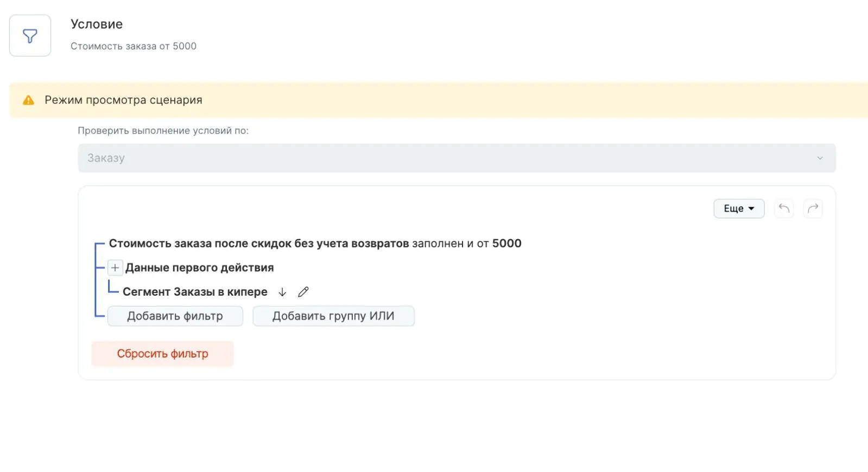Click the заполнен и от operator text
This screenshot has height=472, width=868.
pyautogui.click(x=451, y=244)
